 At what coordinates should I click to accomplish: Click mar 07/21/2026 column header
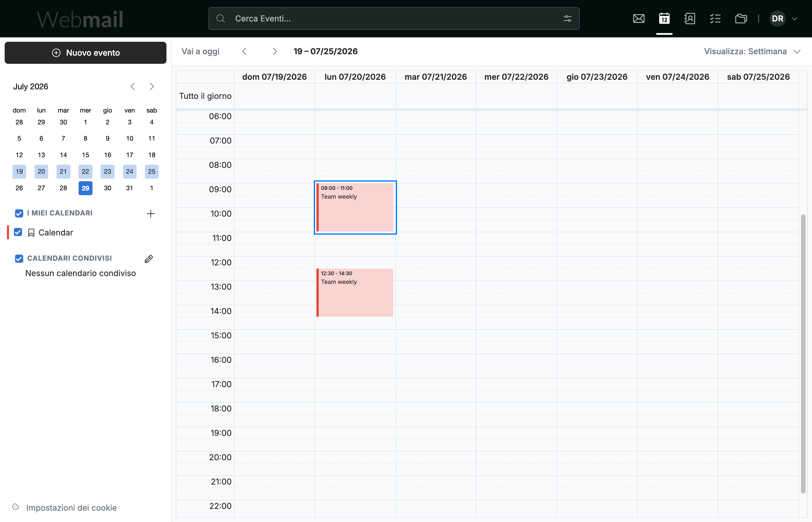[436, 77]
